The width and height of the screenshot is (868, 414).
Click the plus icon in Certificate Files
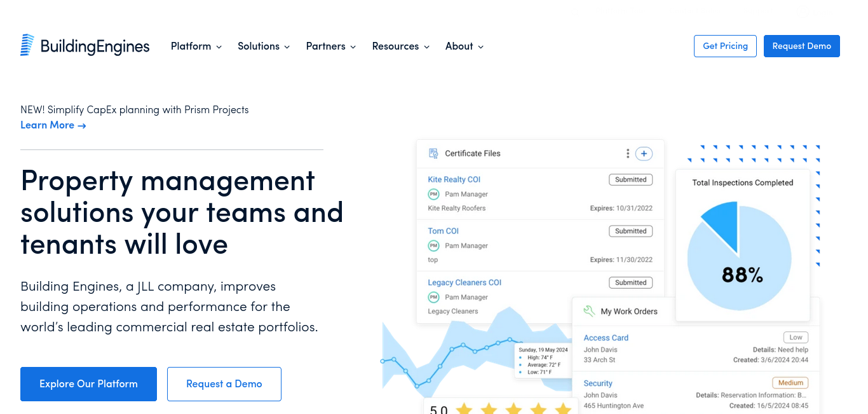[x=644, y=153]
